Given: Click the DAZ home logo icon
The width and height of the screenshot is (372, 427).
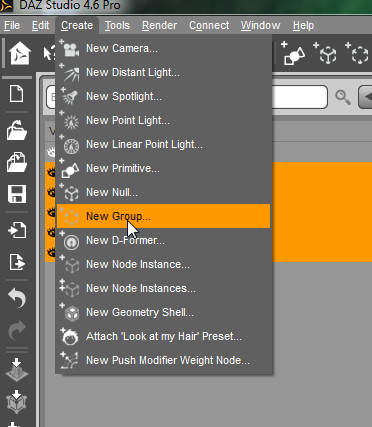Looking at the screenshot, I should pos(20,53).
